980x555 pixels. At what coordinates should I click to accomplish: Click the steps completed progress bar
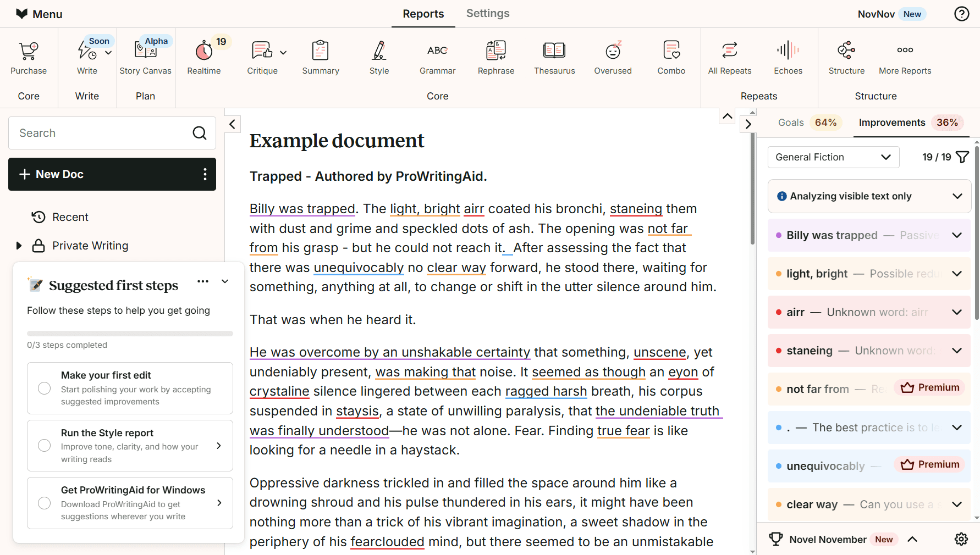[x=130, y=334]
